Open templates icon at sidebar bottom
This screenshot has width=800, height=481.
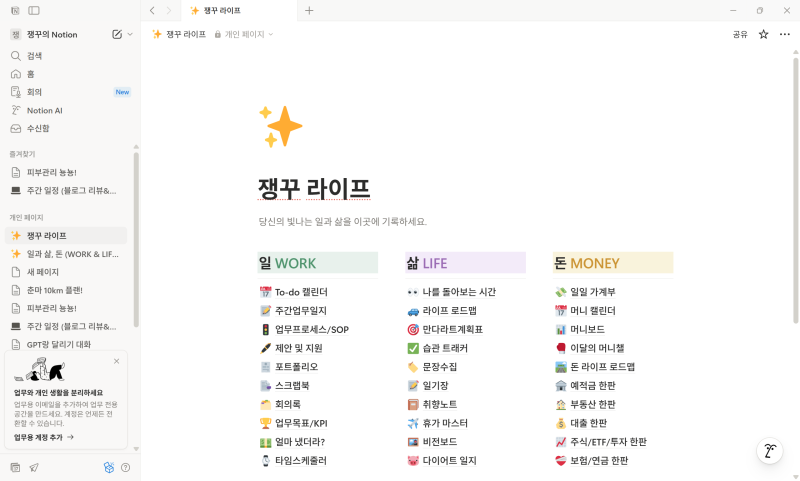click(15, 467)
